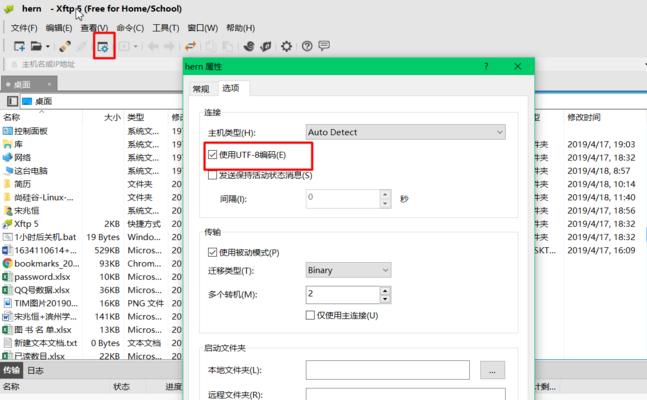Open the 工具(T) menu
The height and width of the screenshot is (400, 647).
coord(166,28)
